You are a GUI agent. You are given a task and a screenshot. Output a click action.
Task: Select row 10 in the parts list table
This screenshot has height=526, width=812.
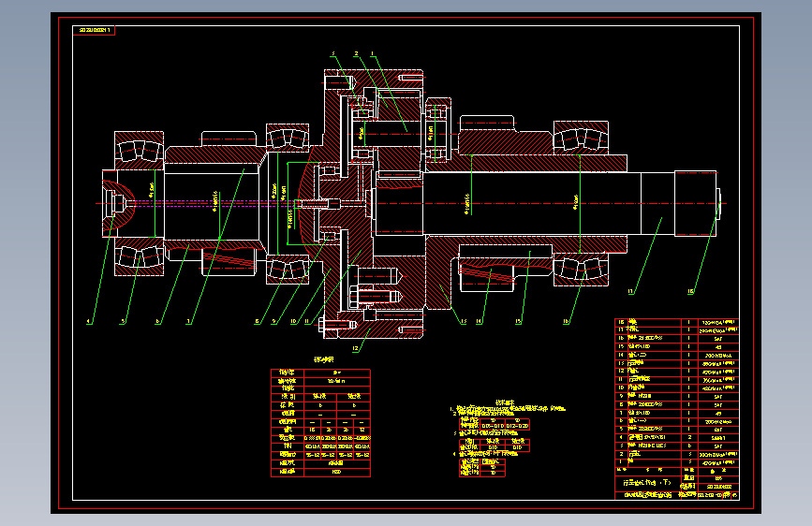click(677, 387)
